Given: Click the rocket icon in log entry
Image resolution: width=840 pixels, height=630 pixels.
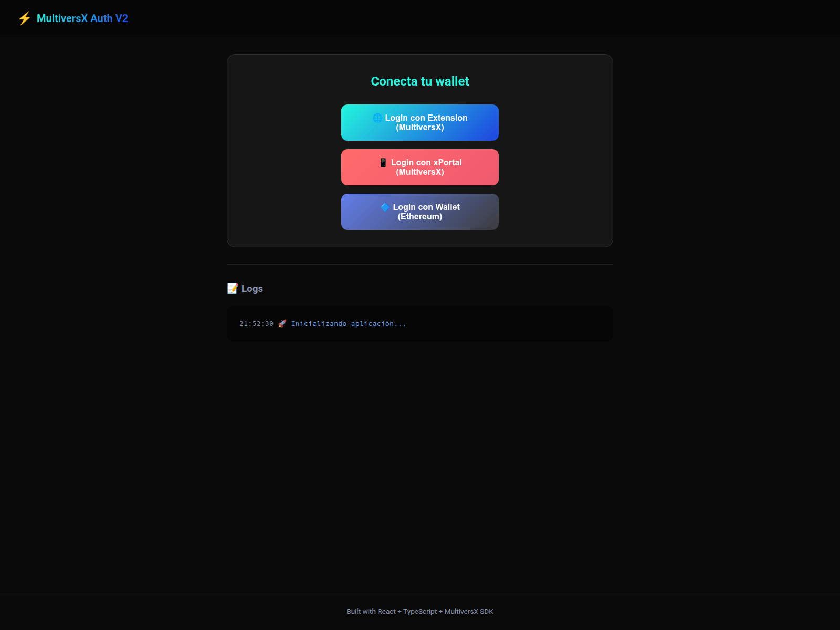Looking at the screenshot, I should [282, 323].
